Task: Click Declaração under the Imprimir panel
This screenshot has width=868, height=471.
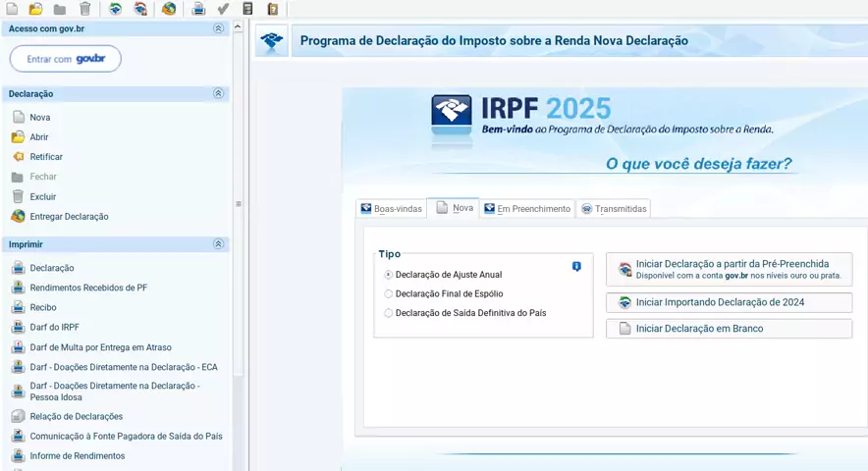Action: (x=52, y=268)
